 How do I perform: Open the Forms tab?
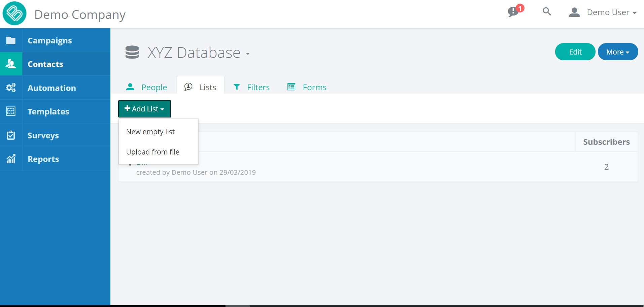pos(307,87)
